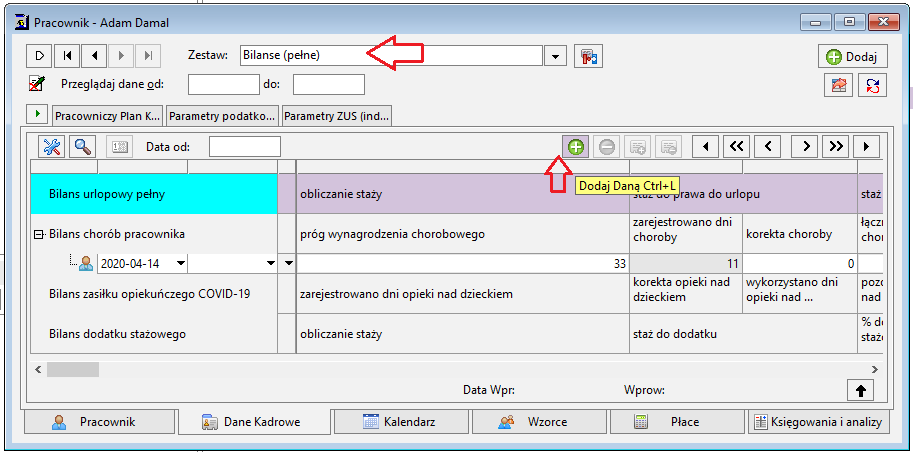Switch to Parametry ZUS (ind... tab
913x452 pixels.
[x=337, y=116]
